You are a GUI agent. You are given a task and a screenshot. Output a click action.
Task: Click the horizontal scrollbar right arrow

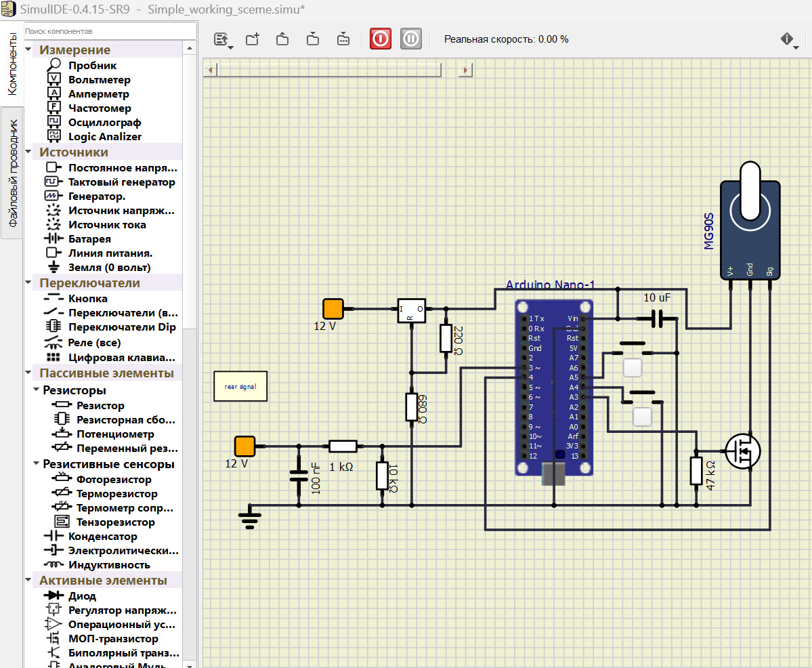(465, 70)
